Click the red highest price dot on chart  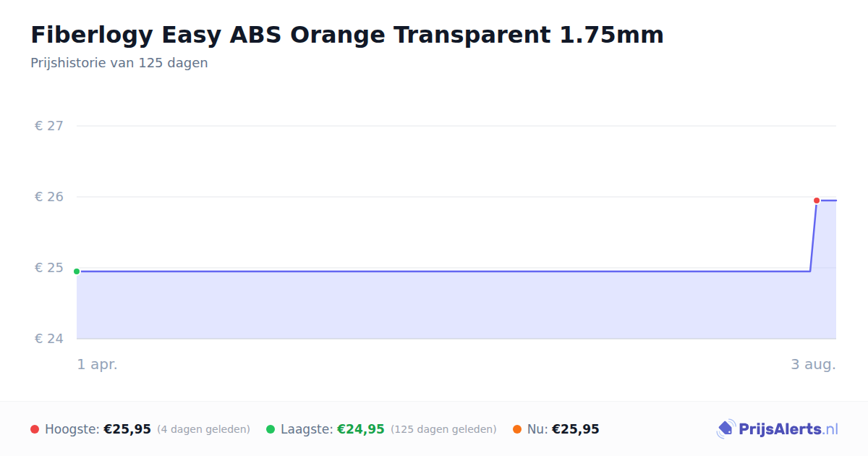[817, 200]
